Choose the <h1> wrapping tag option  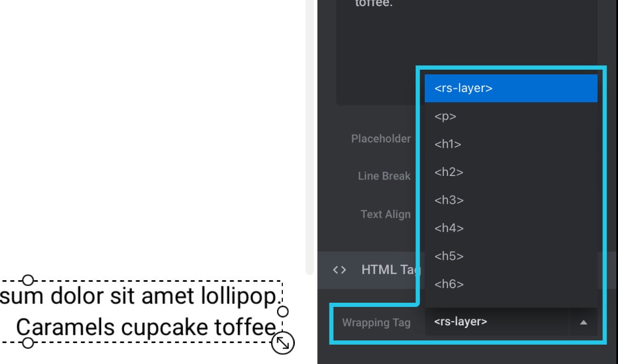tap(511, 144)
